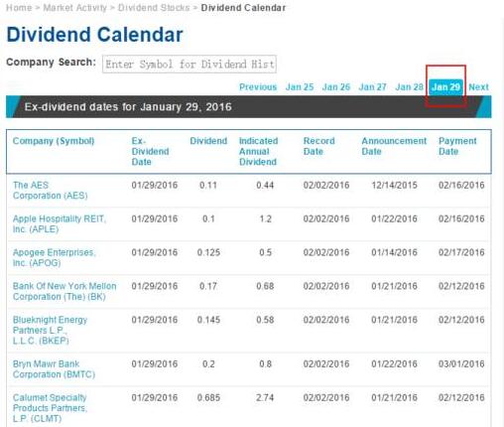The height and width of the screenshot is (427, 504).
Task: Open Blueknight Energy Partners (BKEP) link
Action: pos(50,330)
